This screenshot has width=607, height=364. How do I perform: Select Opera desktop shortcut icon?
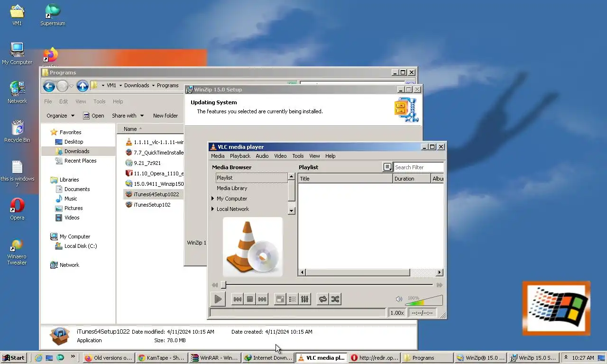coord(17,209)
